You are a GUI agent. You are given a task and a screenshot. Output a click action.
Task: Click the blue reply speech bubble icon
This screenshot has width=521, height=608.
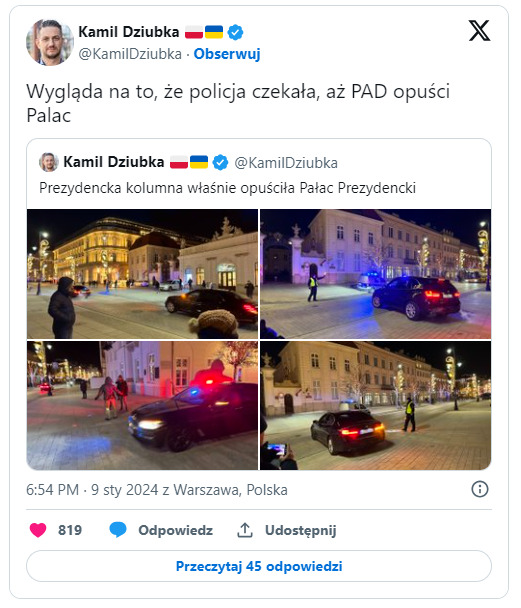pos(118,530)
